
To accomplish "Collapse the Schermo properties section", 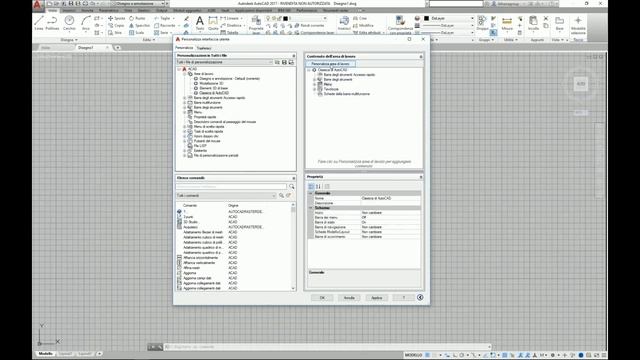I will (x=310, y=208).
